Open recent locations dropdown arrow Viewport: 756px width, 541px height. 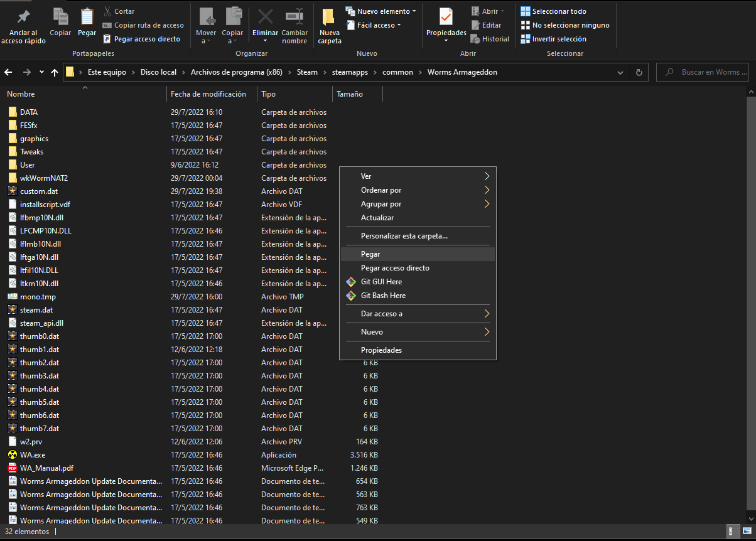(41, 72)
